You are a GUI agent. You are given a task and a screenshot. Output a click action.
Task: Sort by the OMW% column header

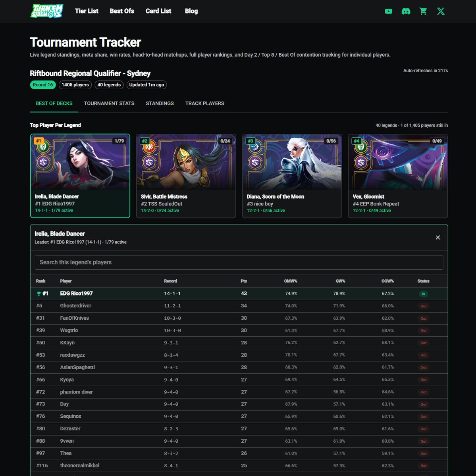pyautogui.click(x=291, y=281)
